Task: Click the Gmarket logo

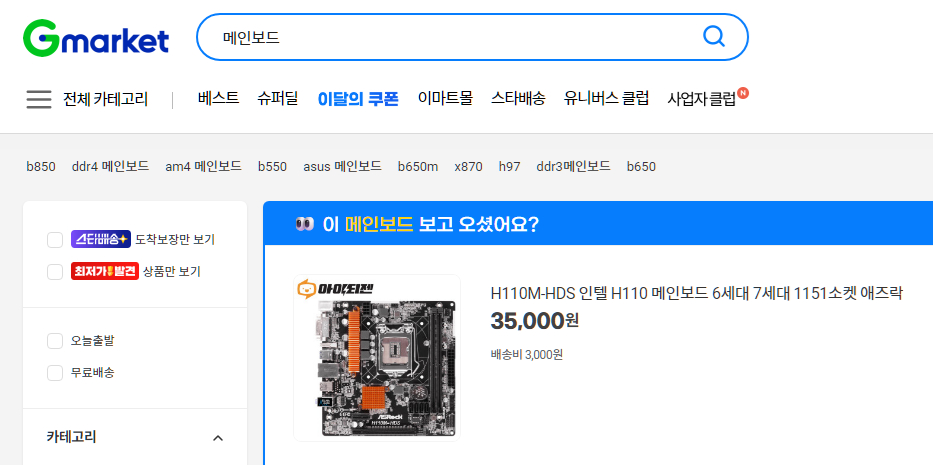Action: click(96, 39)
